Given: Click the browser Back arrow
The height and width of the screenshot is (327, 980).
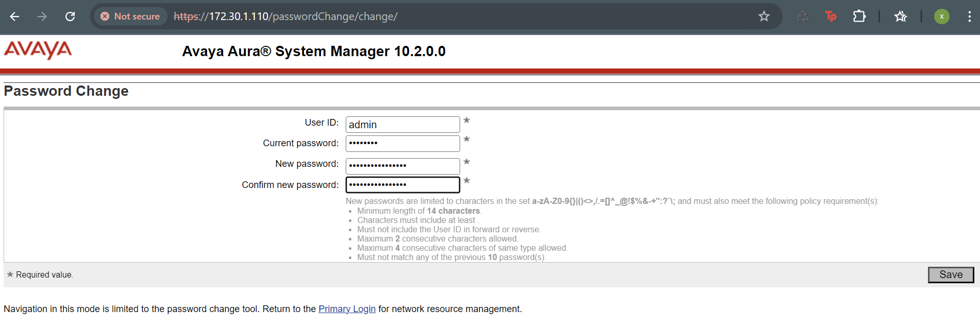Looking at the screenshot, I should (x=14, y=16).
